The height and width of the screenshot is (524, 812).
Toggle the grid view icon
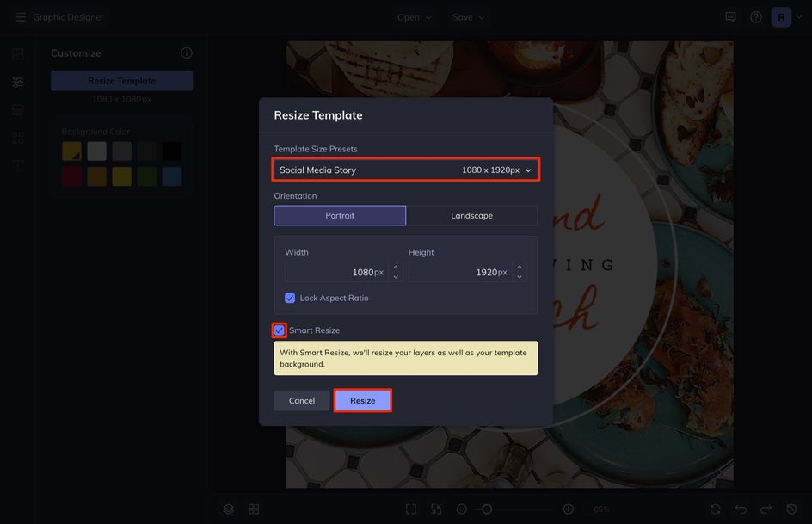[x=254, y=509]
